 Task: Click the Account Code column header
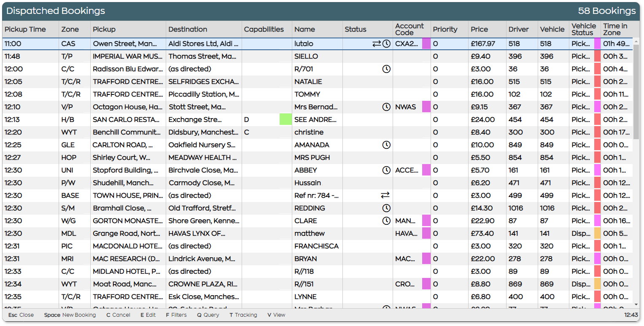pyautogui.click(x=412, y=30)
